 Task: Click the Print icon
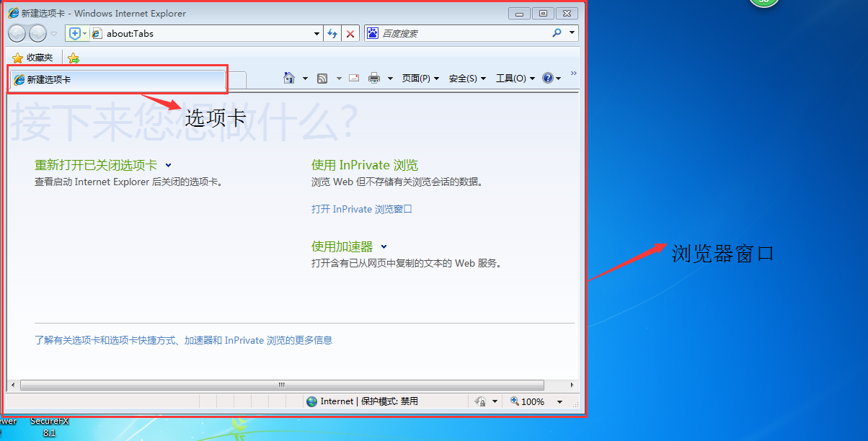(374, 78)
